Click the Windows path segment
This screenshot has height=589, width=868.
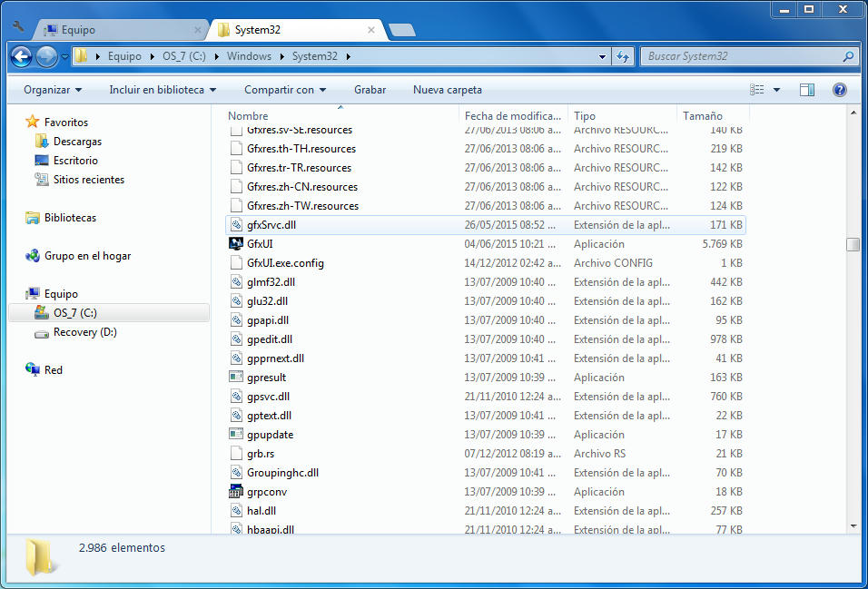[x=249, y=56]
